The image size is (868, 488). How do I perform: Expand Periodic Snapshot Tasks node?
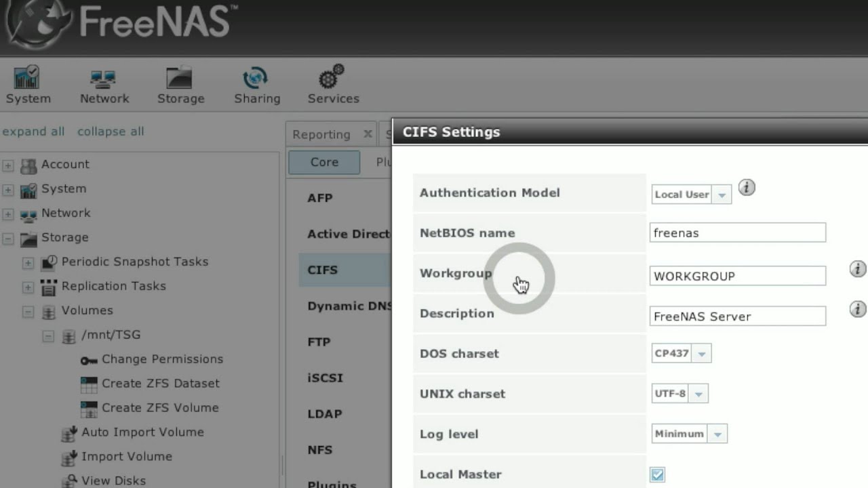(x=28, y=263)
